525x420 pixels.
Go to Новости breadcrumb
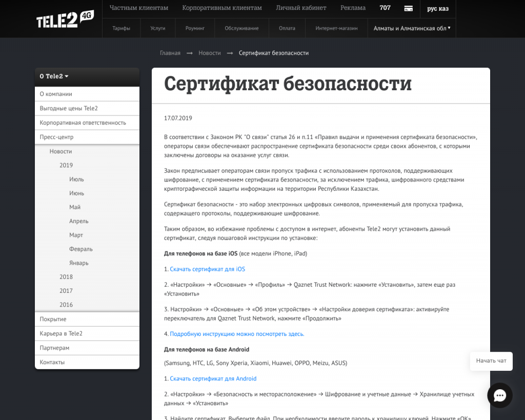210,53
